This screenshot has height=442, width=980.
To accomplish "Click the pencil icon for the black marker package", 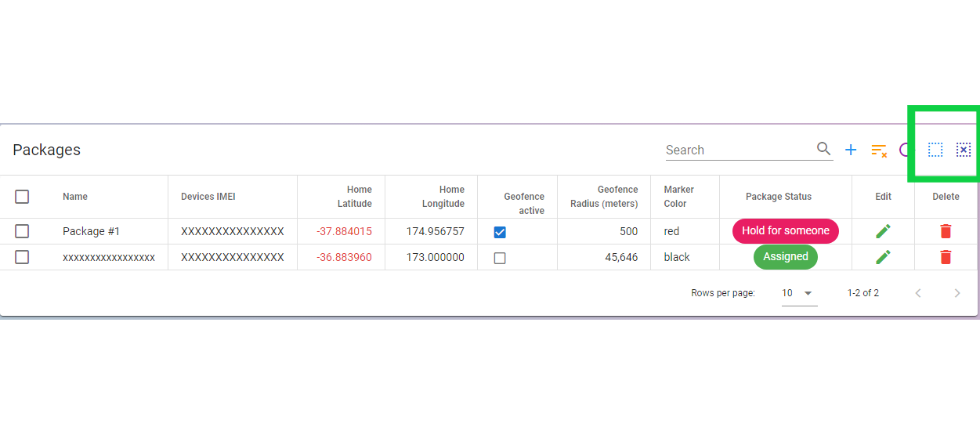I will point(883,257).
